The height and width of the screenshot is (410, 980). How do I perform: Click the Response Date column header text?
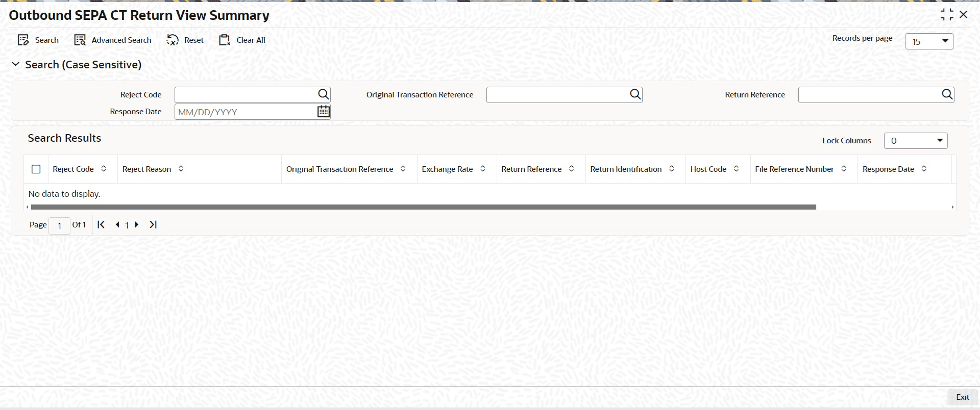[888, 169]
